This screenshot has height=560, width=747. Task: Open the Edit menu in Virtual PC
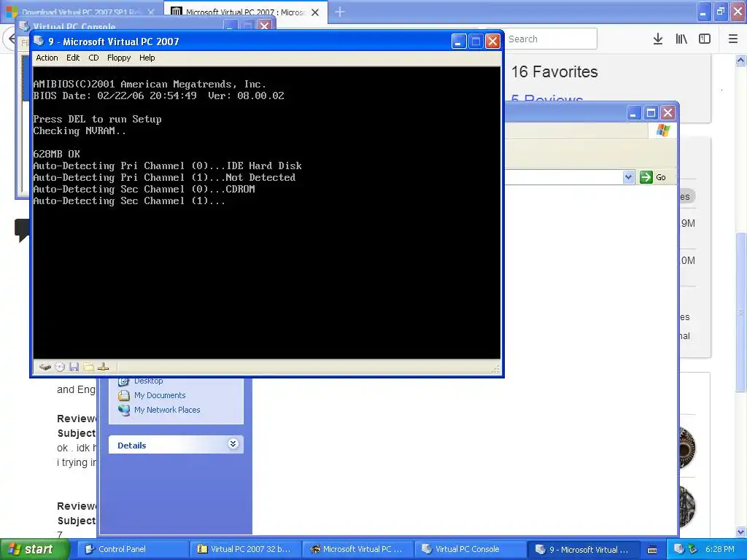coord(73,58)
